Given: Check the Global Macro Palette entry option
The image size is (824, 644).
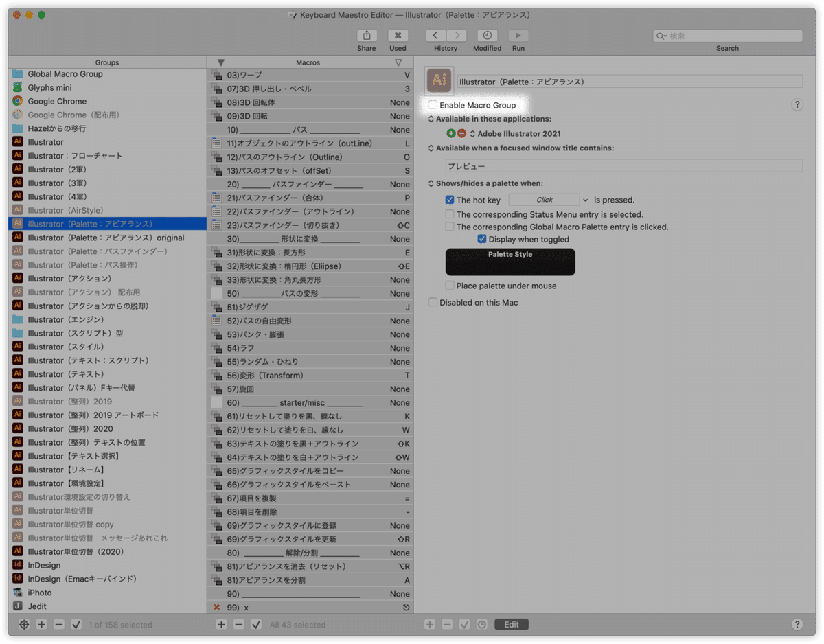Looking at the screenshot, I should coord(450,227).
